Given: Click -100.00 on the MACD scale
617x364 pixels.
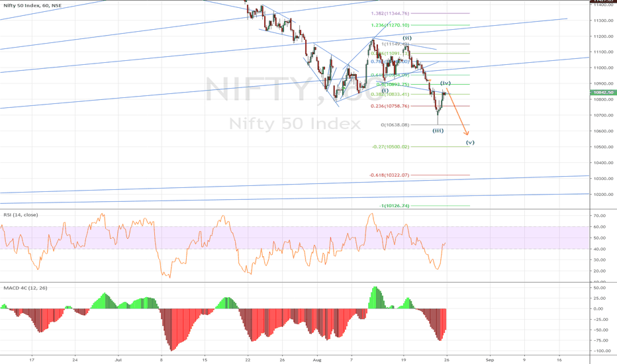Looking at the screenshot, I should 602,351.
